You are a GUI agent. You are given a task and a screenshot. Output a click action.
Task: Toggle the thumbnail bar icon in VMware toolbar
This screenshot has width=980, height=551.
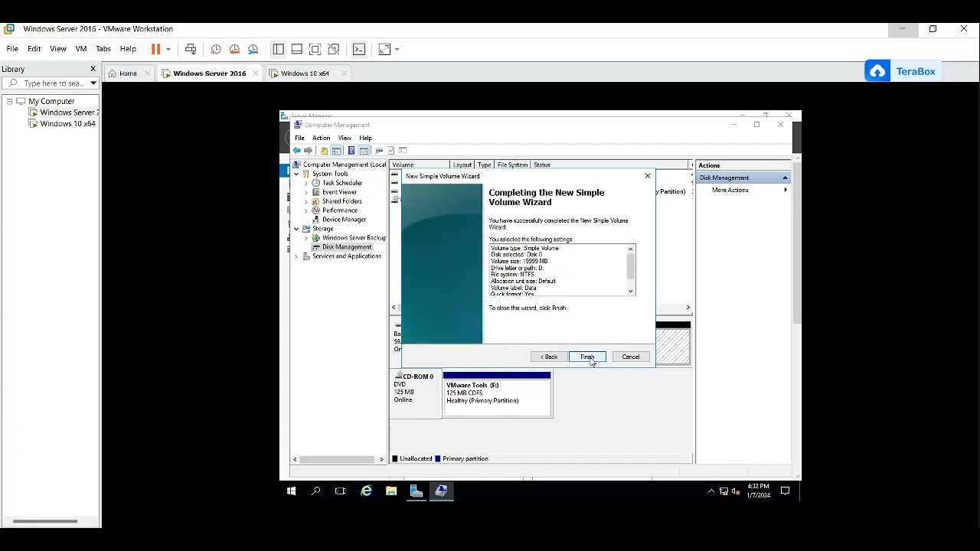[x=296, y=49]
